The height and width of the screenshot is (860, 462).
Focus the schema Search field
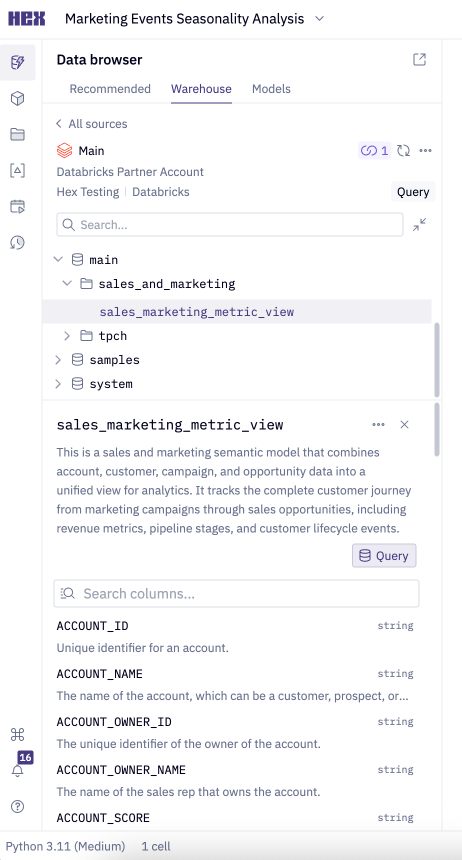click(x=229, y=225)
